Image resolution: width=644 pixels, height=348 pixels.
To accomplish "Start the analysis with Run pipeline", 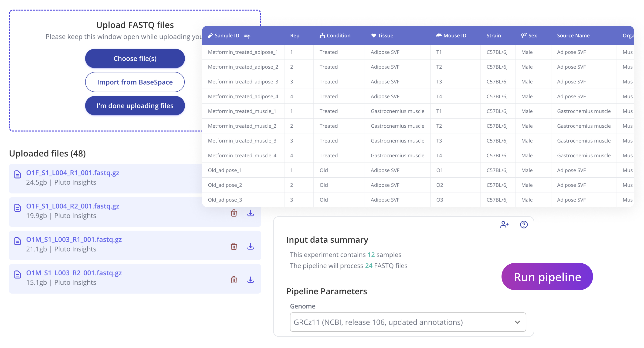I will tap(547, 277).
